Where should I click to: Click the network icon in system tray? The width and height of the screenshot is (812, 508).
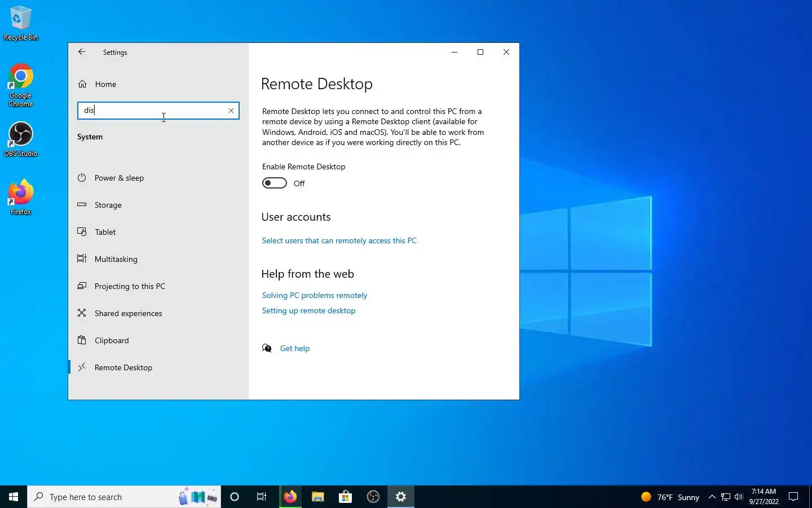726,497
